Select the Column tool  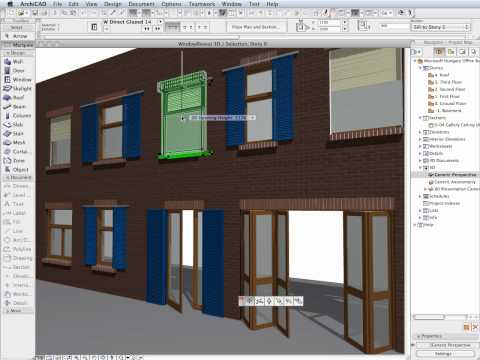(18, 116)
